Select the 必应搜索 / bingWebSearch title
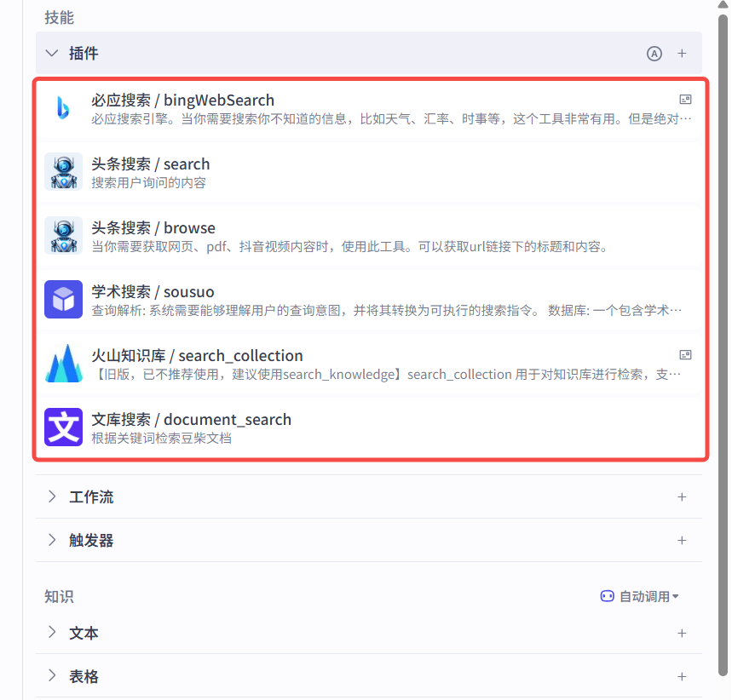 182,100
